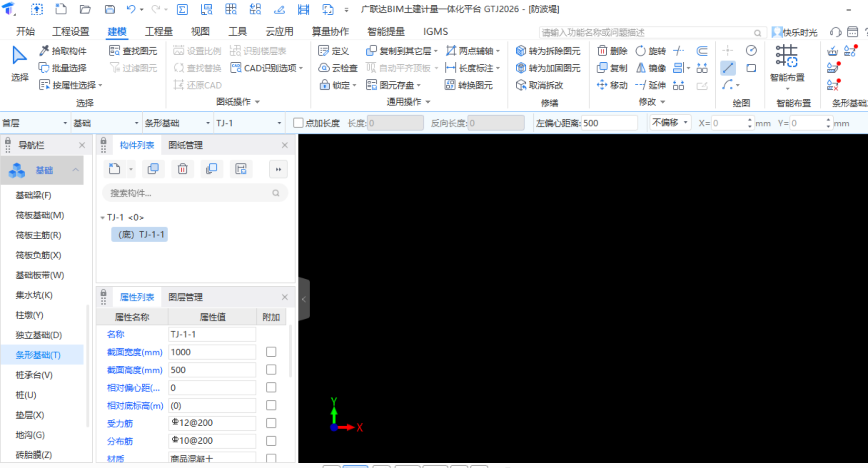Check 附加 box for 相对偏心距 row
Viewport: 868px width, 468px height.
pos(271,388)
